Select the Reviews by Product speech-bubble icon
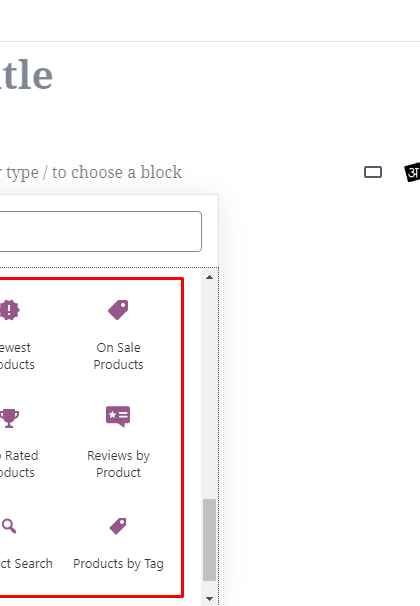 coord(118,417)
